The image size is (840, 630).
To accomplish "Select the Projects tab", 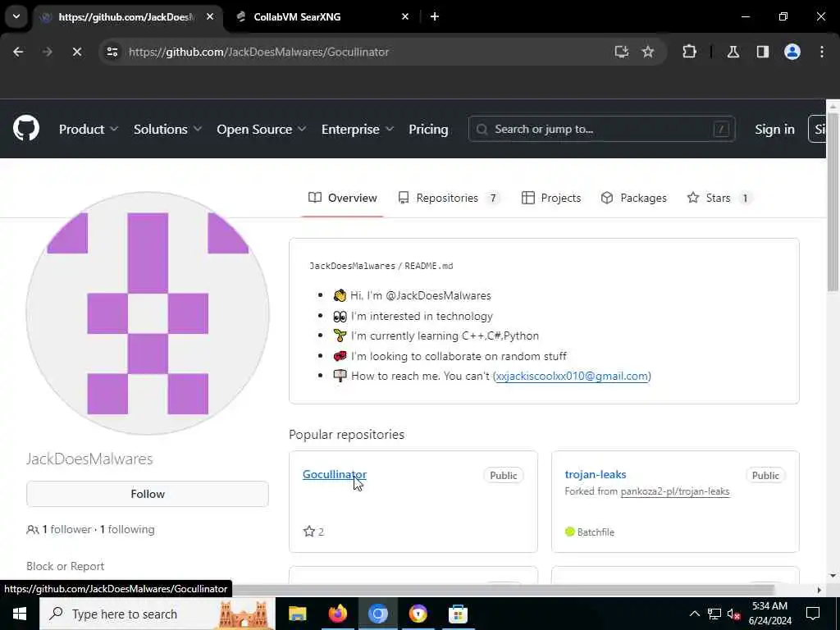I will pos(550,198).
